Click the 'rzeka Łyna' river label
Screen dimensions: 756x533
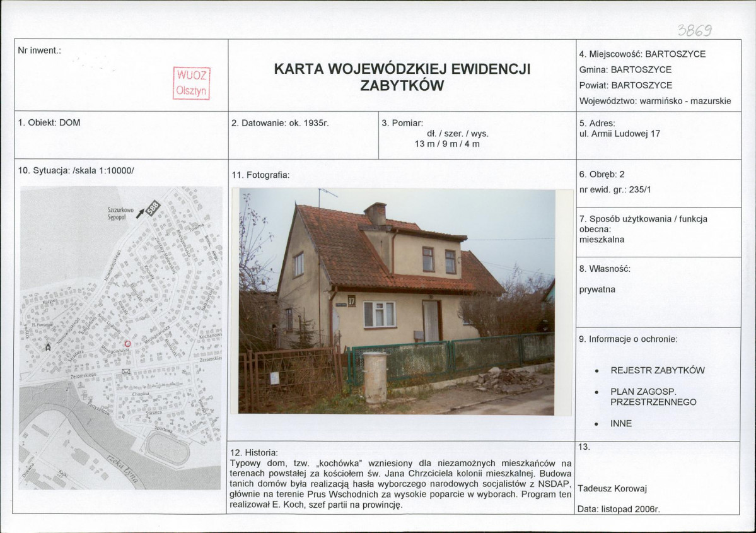[x=122, y=468]
